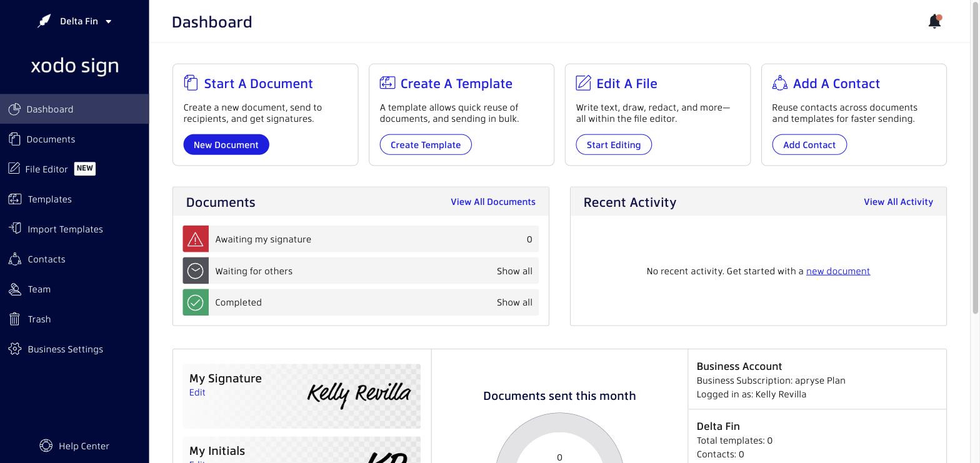Click the Documents icon in sidebar

[x=15, y=139]
